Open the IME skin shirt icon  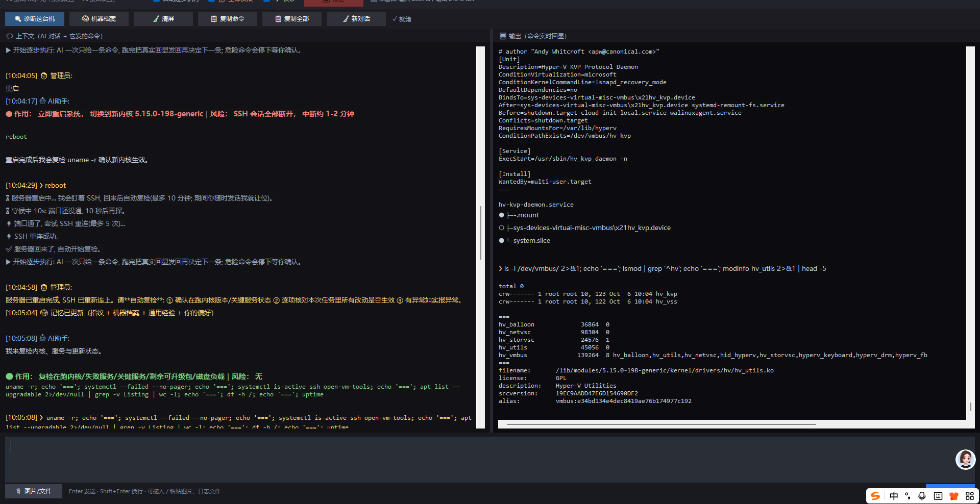[953, 496]
